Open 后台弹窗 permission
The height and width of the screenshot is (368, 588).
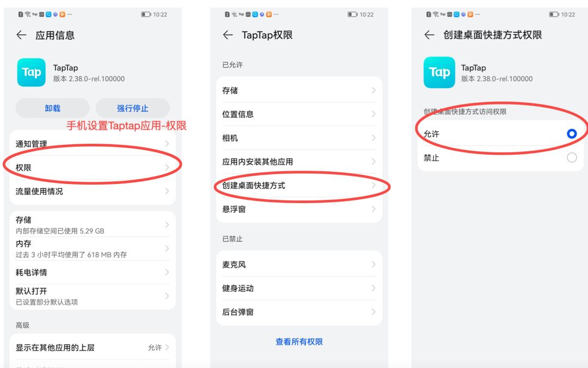click(x=299, y=312)
